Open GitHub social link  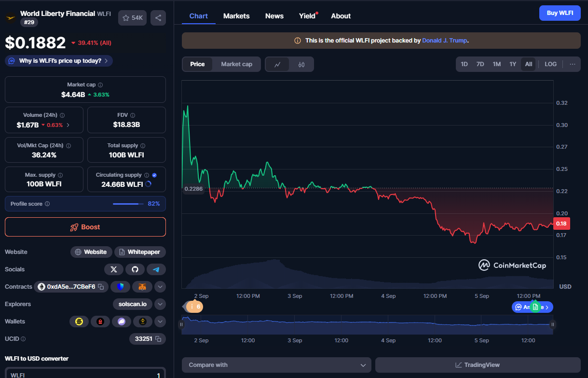(135, 269)
